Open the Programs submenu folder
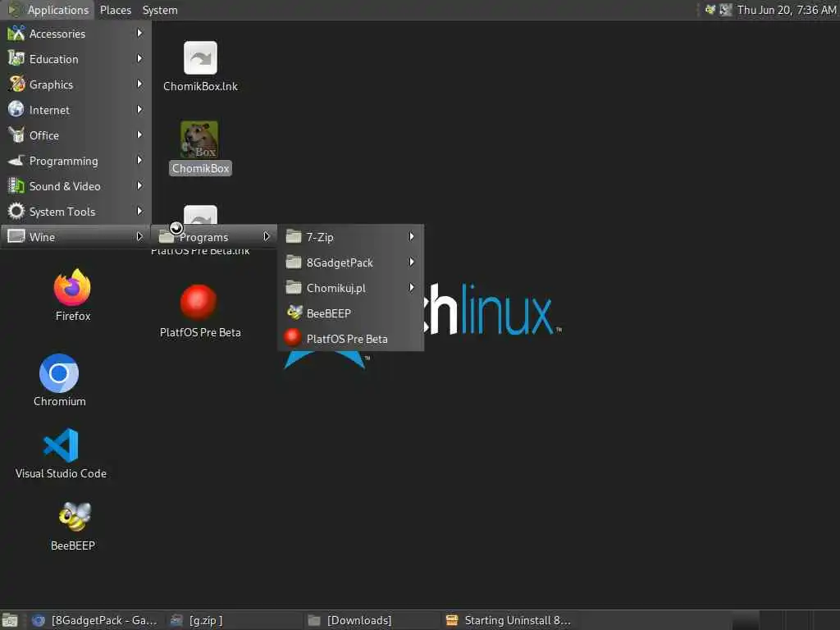Viewport: 840px width, 630px height. [214, 237]
